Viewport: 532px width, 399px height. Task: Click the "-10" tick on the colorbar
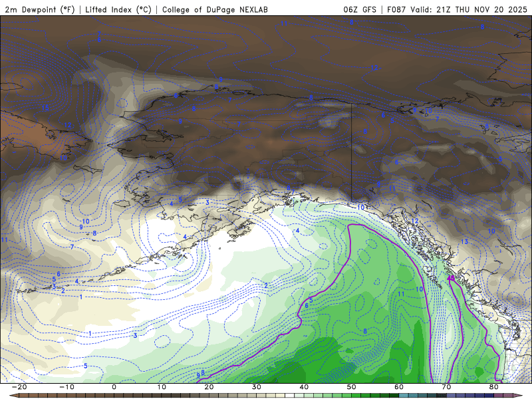coord(66,387)
